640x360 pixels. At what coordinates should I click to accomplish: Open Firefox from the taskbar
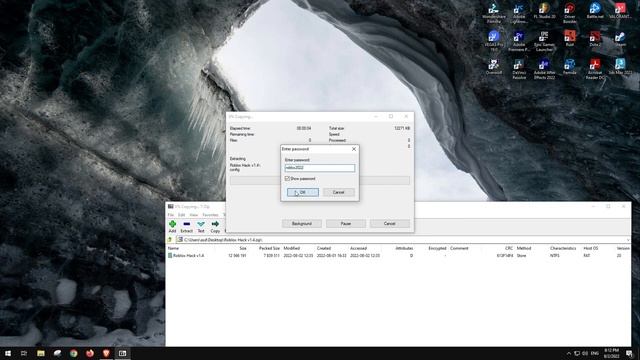[90, 353]
